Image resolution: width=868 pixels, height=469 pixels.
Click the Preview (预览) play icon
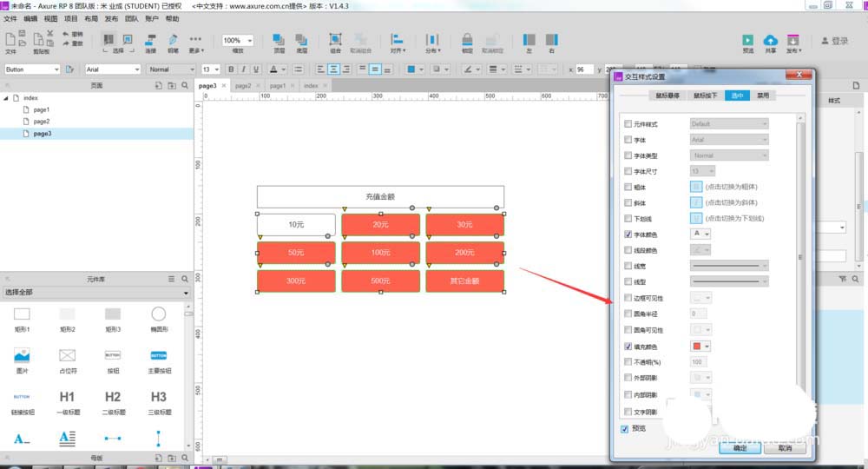pos(748,40)
